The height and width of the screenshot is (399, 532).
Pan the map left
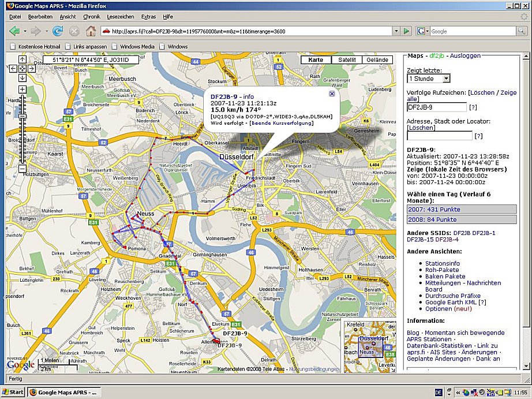pos(13,69)
